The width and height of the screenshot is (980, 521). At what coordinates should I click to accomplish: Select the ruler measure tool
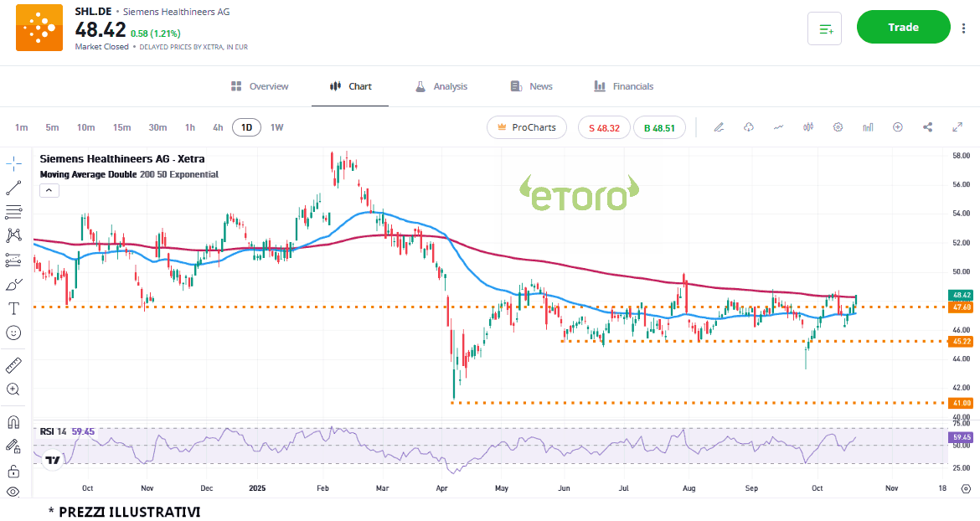(14, 364)
